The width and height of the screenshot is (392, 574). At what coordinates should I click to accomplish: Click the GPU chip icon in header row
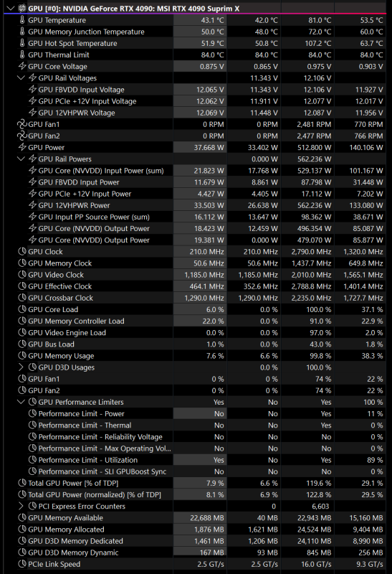tap(22, 8)
